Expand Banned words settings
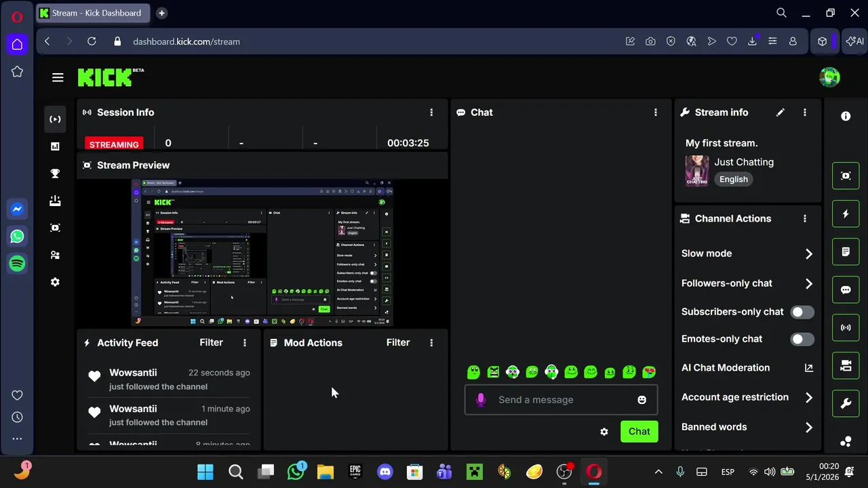The height and width of the screenshot is (488, 868). click(808, 427)
